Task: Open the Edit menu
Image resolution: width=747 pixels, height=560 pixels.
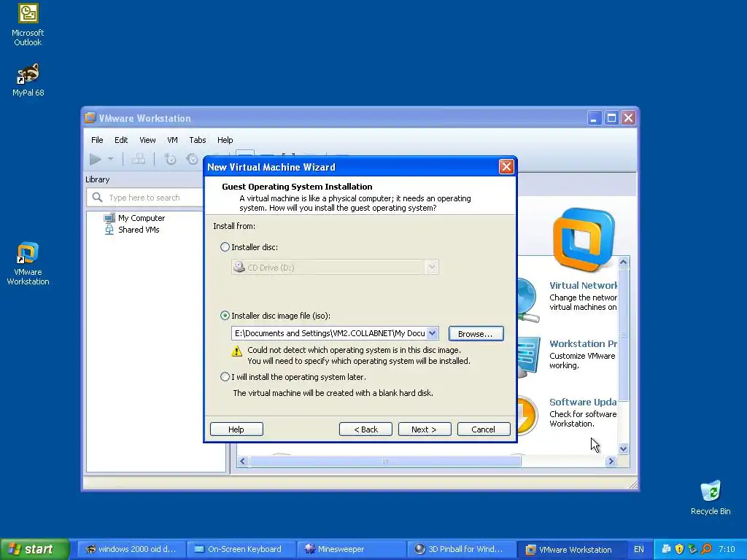Action: point(121,140)
